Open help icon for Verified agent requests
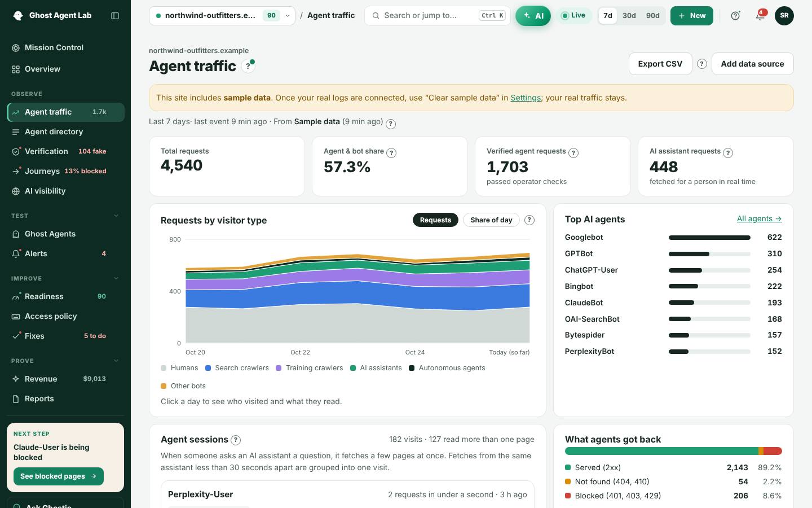 (x=573, y=153)
